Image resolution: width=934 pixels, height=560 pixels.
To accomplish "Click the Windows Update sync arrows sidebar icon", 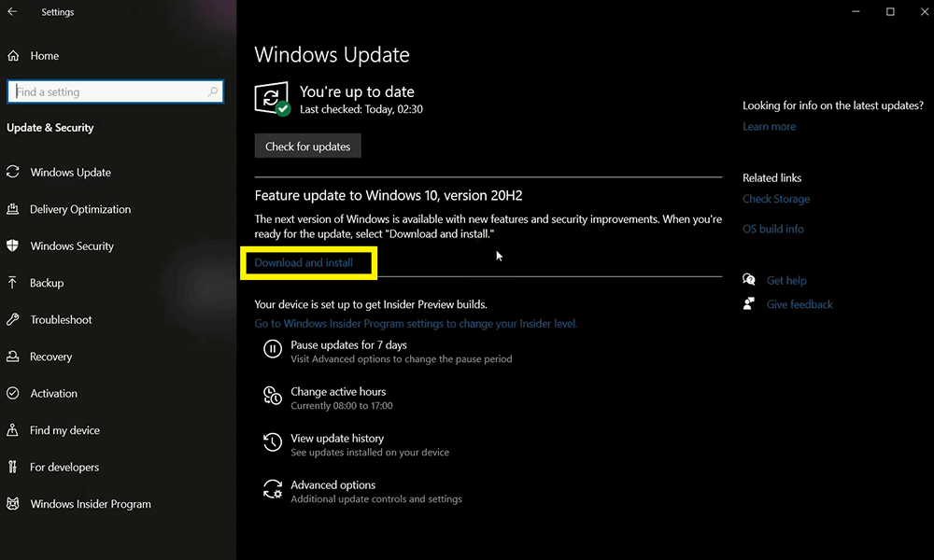I will click(12, 172).
